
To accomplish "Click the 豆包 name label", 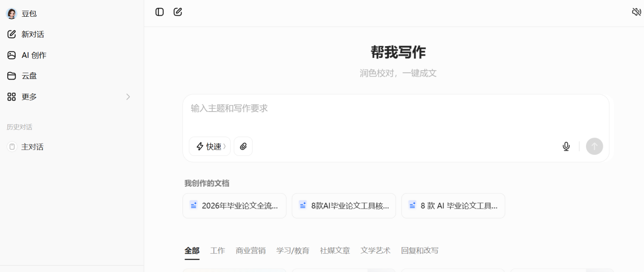I will 29,14.
